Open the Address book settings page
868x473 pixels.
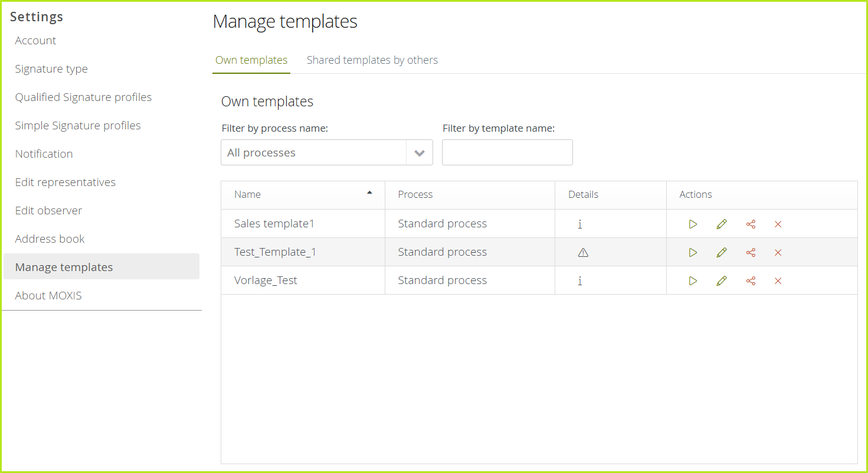pos(50,239)
